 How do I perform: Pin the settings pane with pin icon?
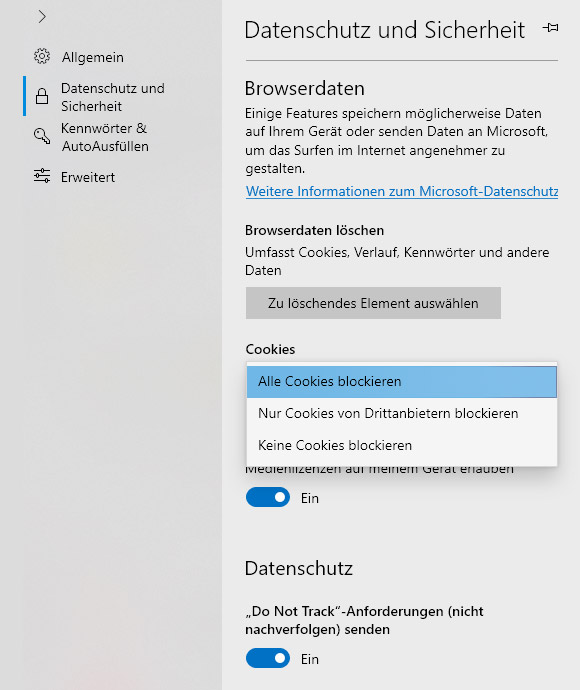pos(550,28)
